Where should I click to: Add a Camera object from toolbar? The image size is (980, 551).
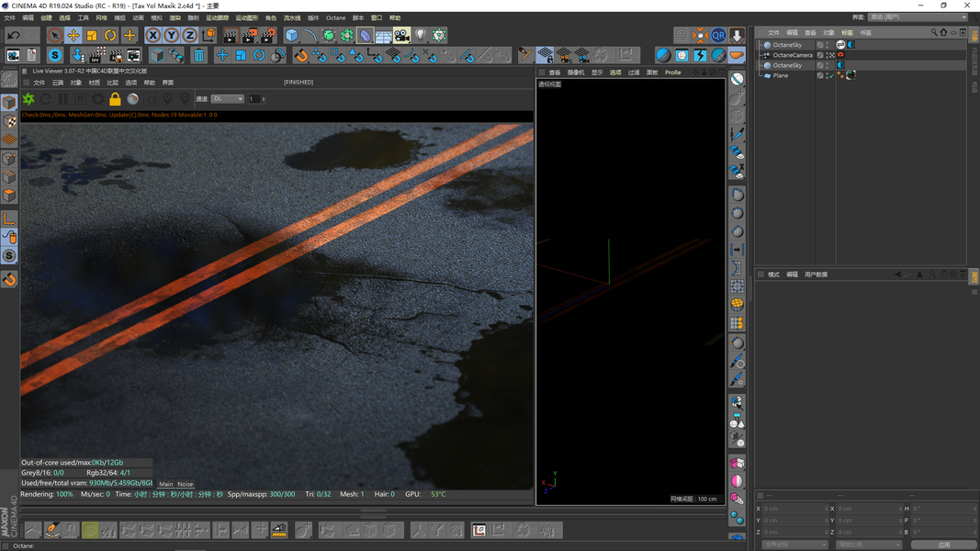tap(402, 36)
